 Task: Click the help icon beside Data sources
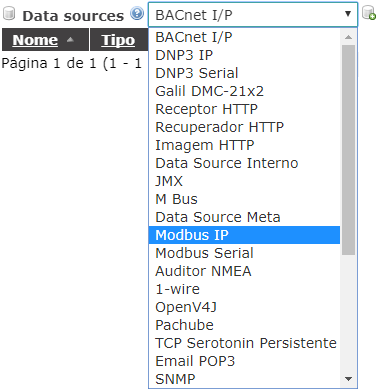[x=137, y=14]
